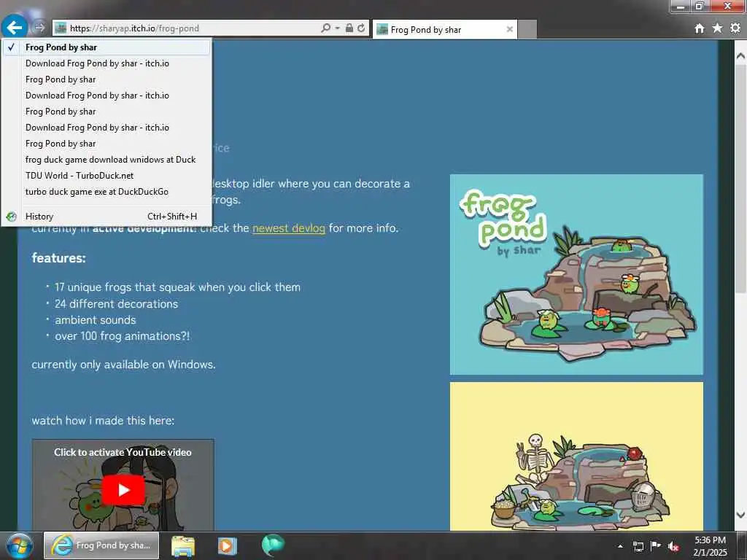
Task: Open the teal bird app in taskbar
Action: (x=273, y=545)
